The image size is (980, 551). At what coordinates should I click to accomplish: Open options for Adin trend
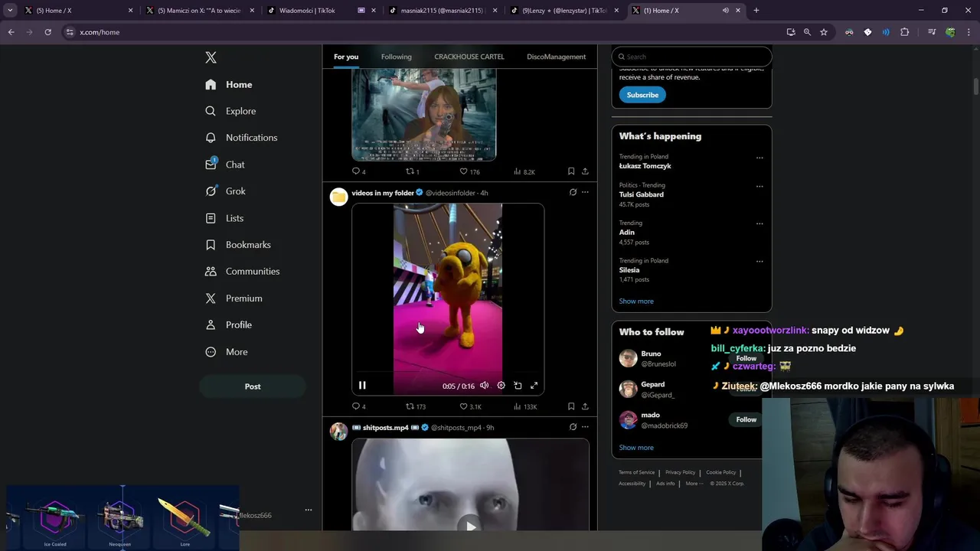(x=759, y=223)
